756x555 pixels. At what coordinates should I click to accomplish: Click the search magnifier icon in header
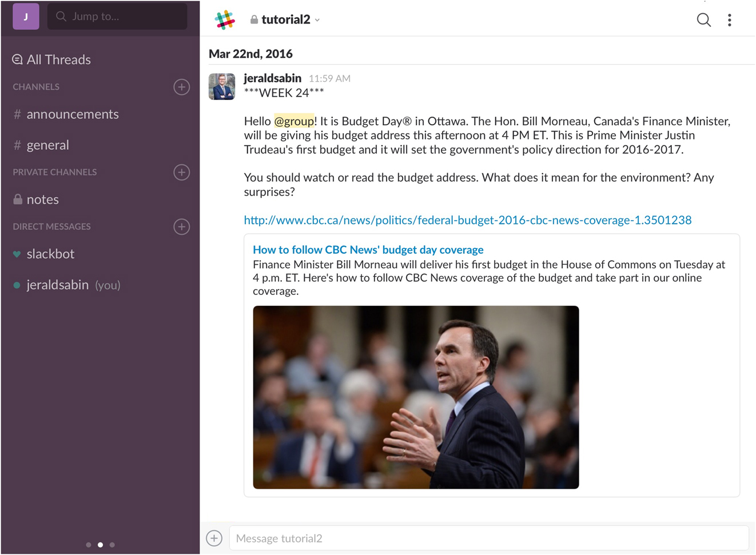click(x=703, y=20)
